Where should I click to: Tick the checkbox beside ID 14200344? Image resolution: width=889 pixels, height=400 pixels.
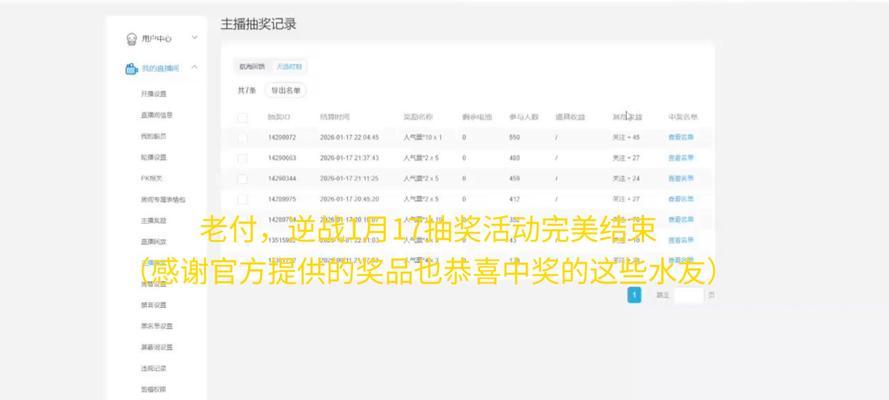[x=242, y=179]
